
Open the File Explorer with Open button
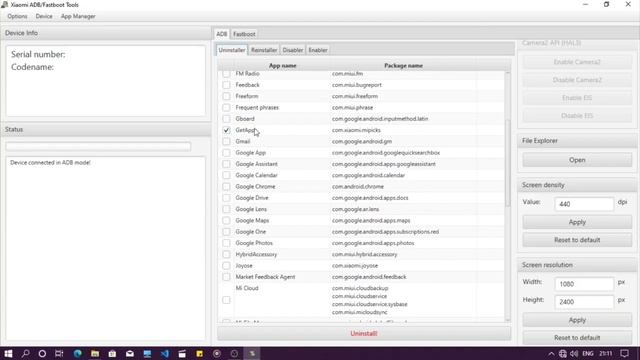[x=577, y=160]
